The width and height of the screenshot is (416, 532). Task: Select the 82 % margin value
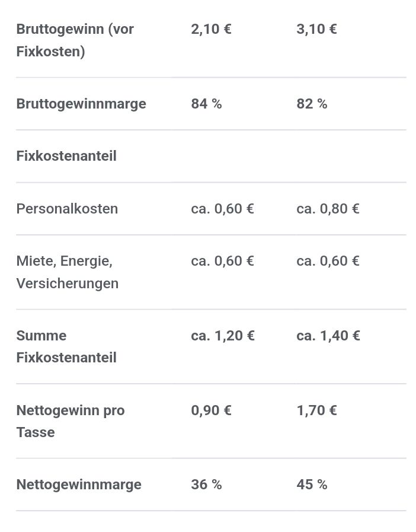312,104
